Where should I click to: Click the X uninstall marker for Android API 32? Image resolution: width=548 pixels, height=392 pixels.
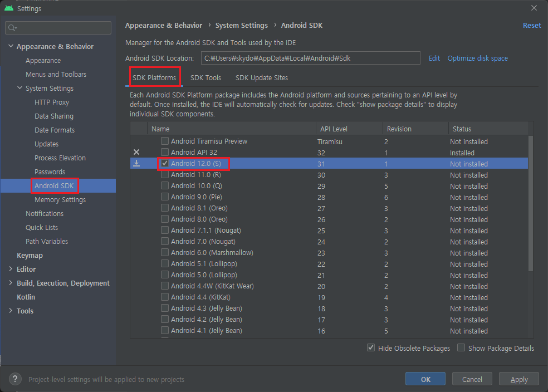point(136,152)
